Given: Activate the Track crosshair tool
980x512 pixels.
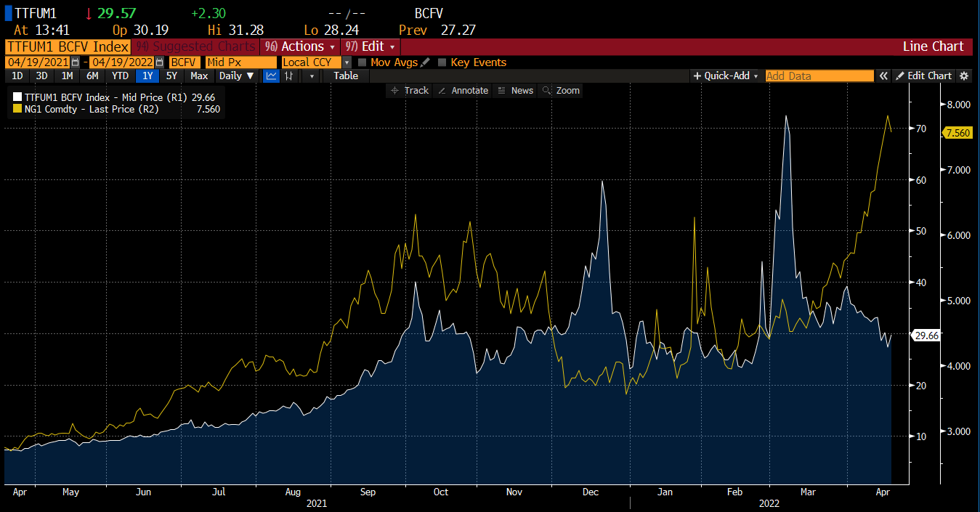Looking at the screenshot, I should coord(410,91).
